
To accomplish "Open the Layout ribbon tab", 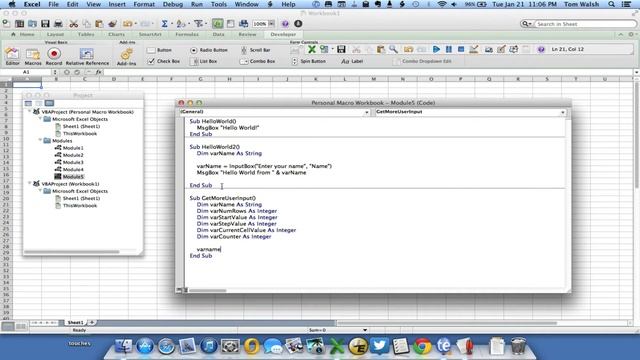I will coord(55,34).
